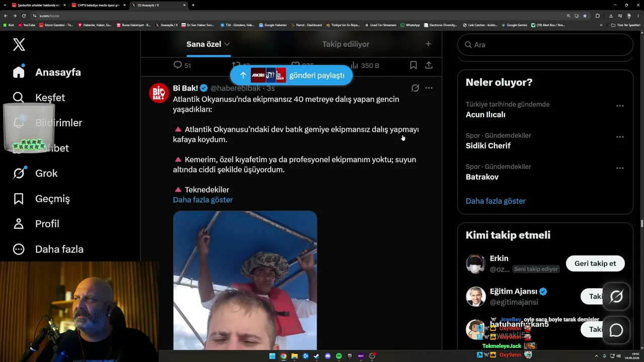Open Spotify from the taskbar

pos(339,356)
